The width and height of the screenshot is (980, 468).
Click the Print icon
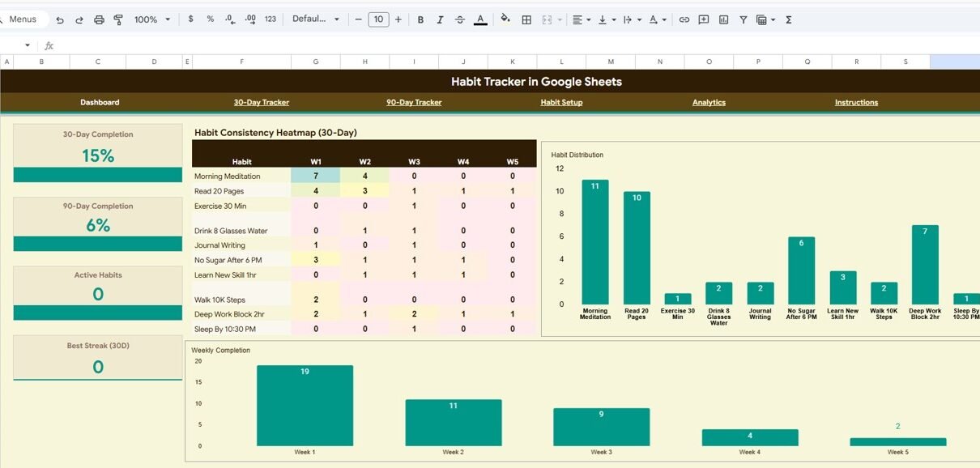[x=99, y=19]
